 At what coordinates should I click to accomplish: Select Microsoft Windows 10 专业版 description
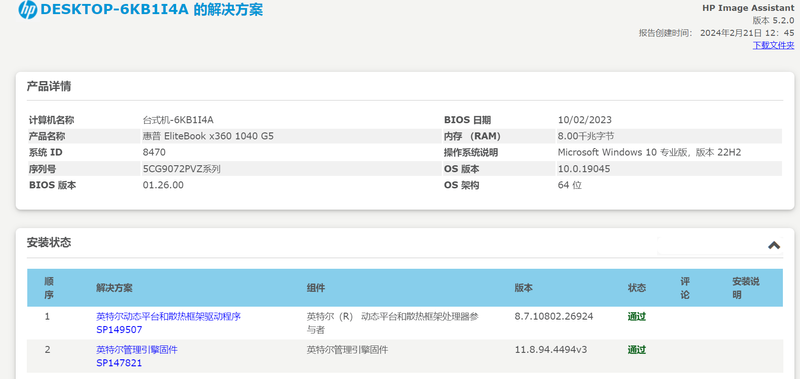(649, 152)
